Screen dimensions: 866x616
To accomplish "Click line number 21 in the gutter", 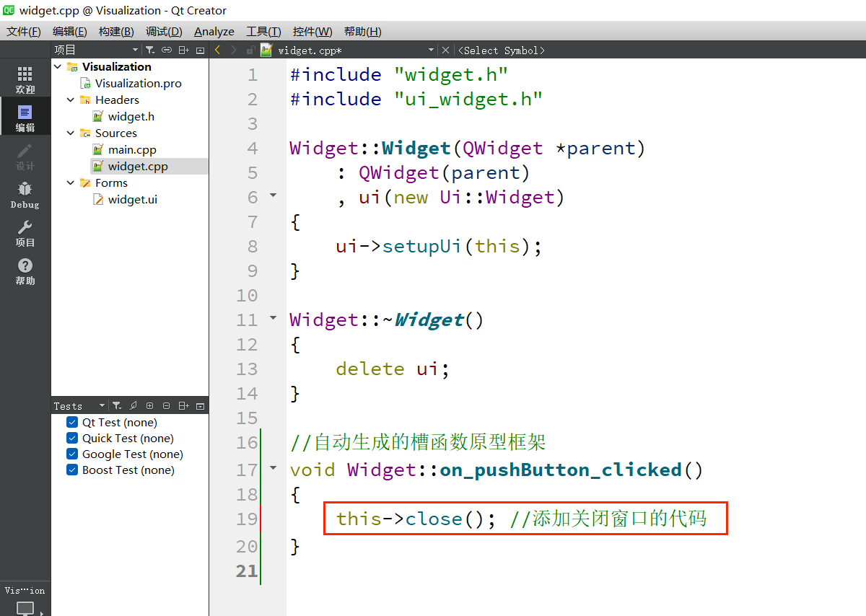I will click(247, 571).
